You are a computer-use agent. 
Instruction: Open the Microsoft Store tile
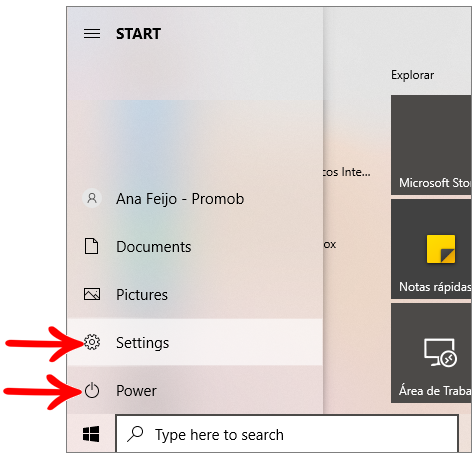pos(431,145)
